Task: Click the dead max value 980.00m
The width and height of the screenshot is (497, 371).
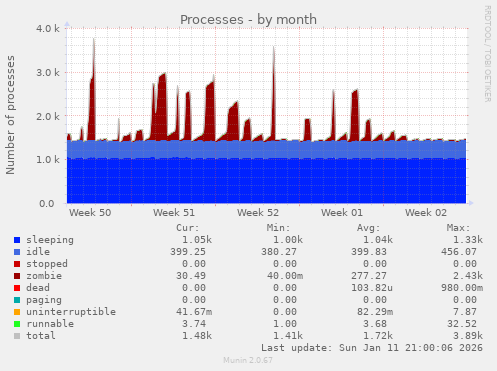Action: tap(462, 288)
